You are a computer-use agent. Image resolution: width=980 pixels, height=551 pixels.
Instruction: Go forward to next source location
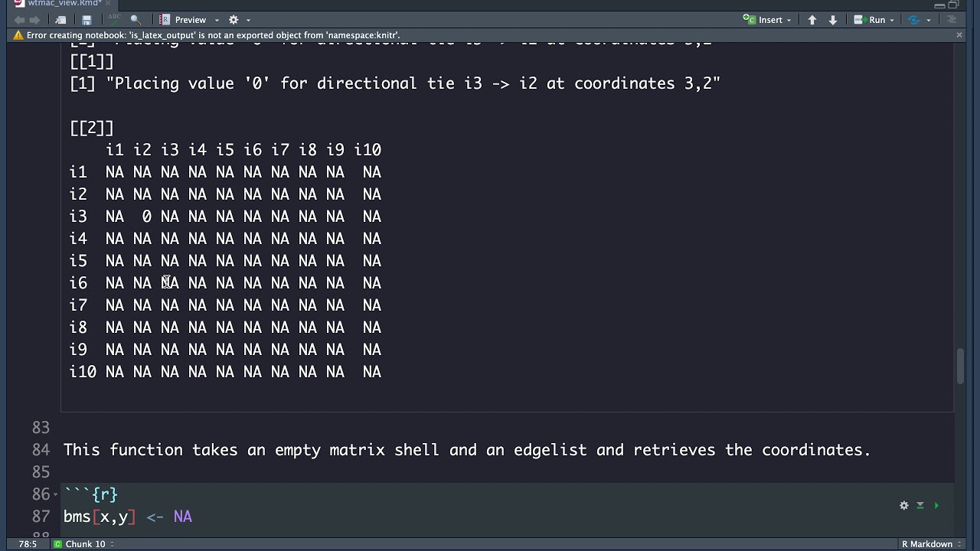click(x=34, y=20)
